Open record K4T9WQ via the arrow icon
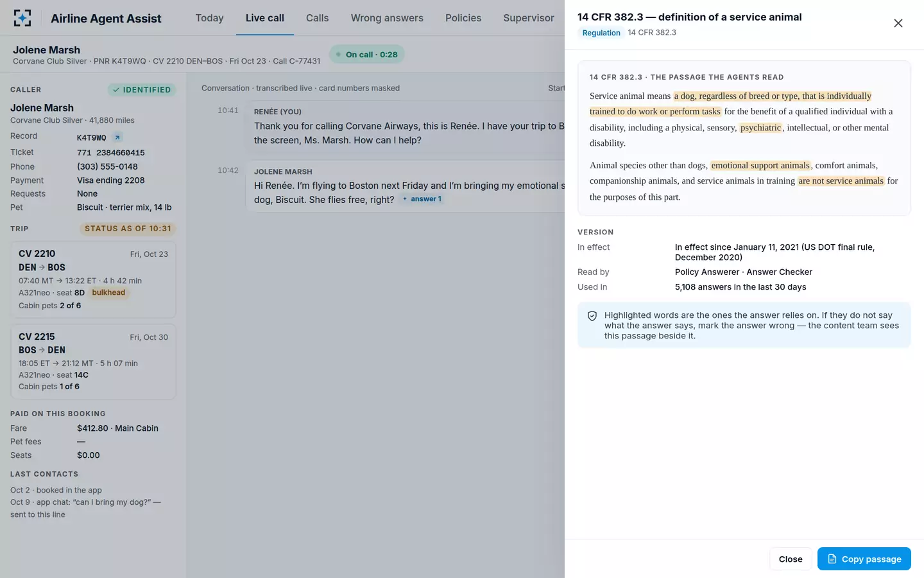Image resolution: width=924 pixels, height=578 pixels. tap(117, 137)
